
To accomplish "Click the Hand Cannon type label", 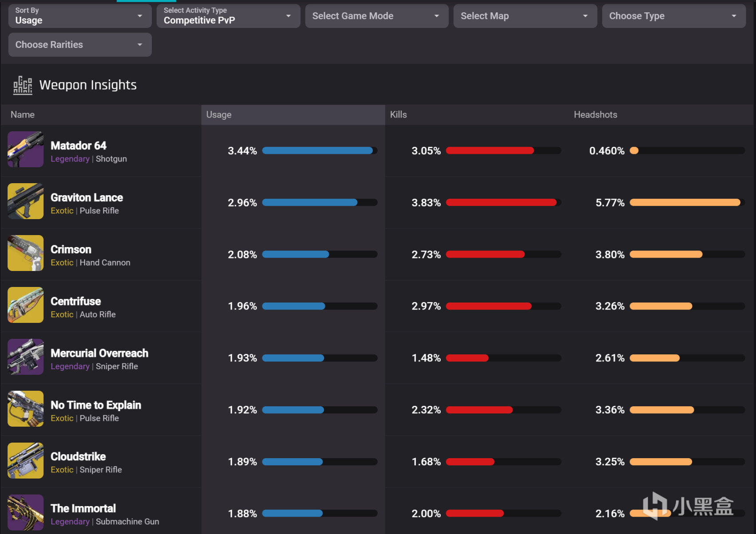I will [105, 263].
